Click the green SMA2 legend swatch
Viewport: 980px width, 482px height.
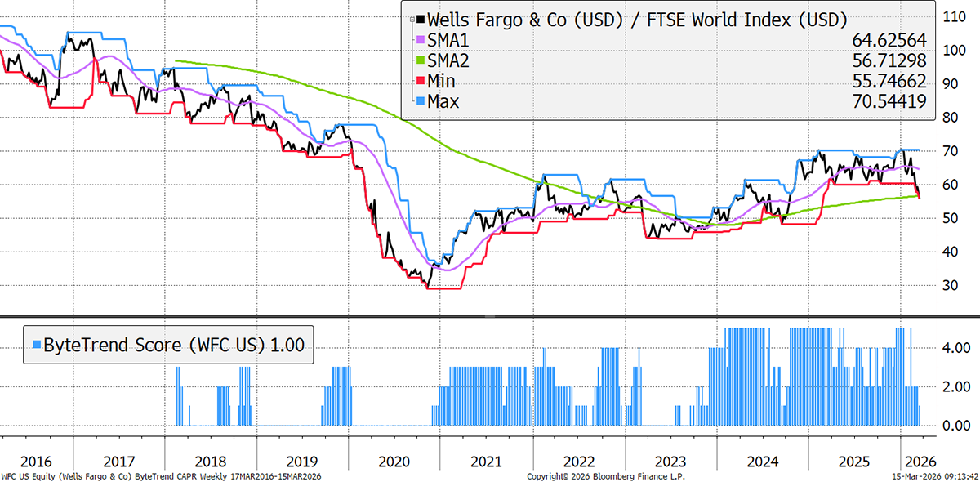421,60
